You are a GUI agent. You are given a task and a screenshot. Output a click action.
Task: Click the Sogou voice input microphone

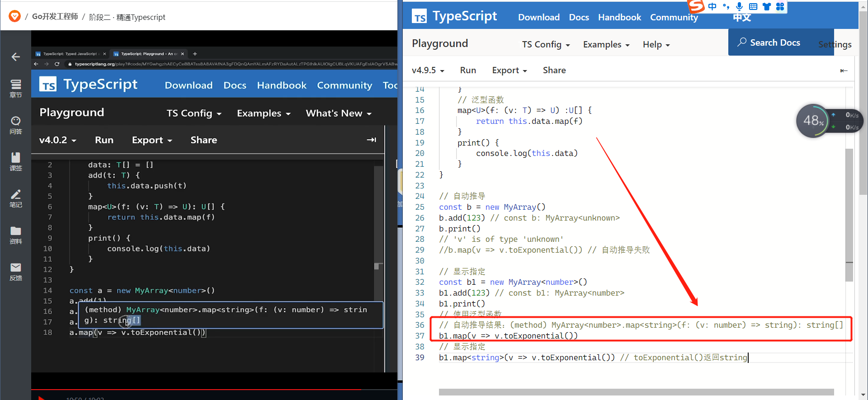point(739,6)
